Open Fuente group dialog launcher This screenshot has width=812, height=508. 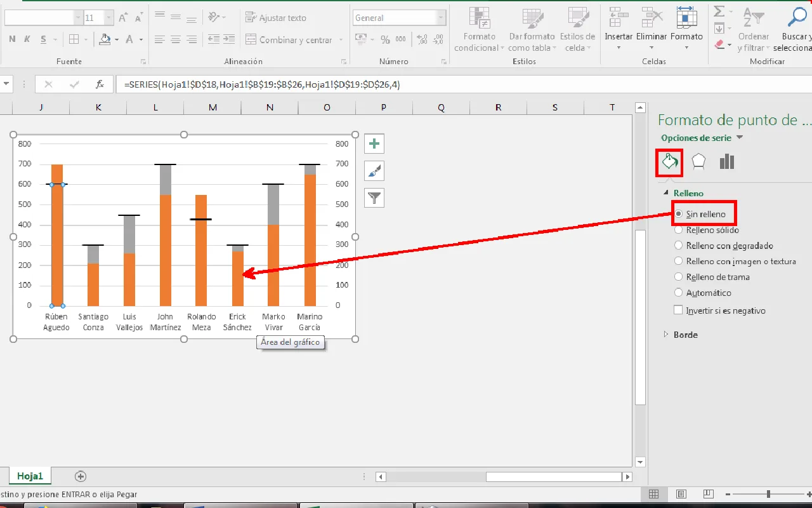click(143, 62)
